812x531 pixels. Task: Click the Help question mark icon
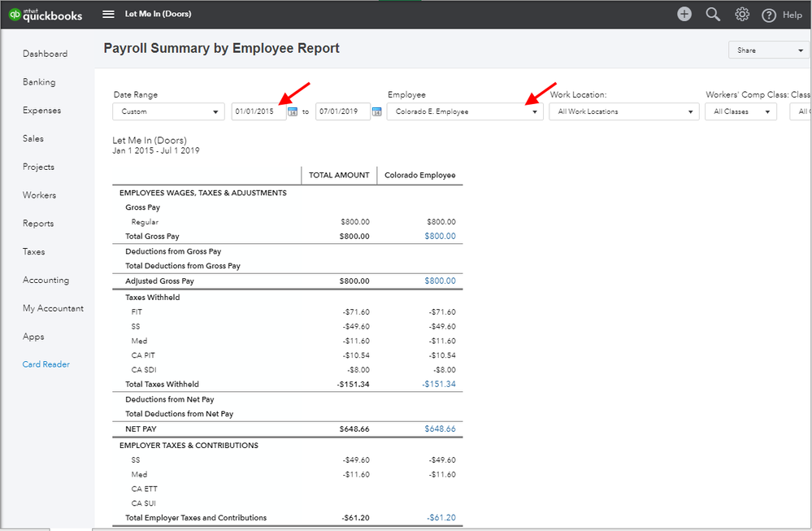pos(768,15)
